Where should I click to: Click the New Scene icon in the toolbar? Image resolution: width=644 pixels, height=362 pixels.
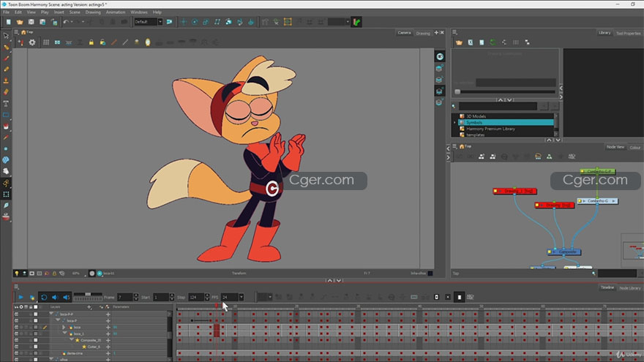(8, 22)
